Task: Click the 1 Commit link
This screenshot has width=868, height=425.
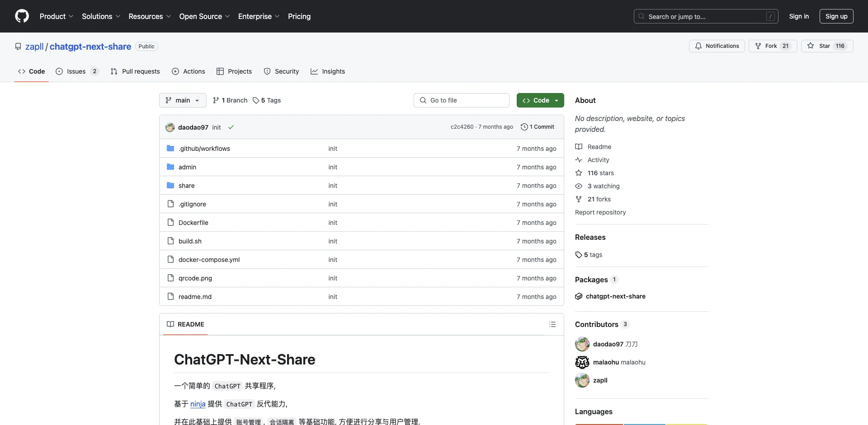Action: pos(538,127)
